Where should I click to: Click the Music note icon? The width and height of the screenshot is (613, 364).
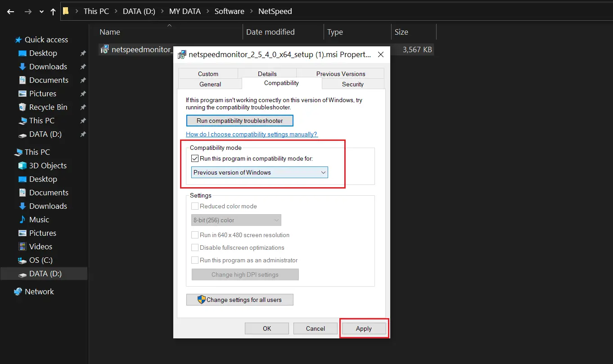pos(22,220)
